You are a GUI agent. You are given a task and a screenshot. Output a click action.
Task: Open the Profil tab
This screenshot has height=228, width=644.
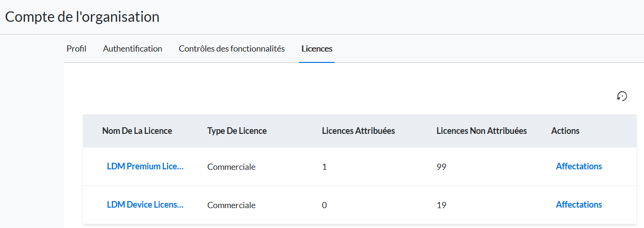(76, 49)
